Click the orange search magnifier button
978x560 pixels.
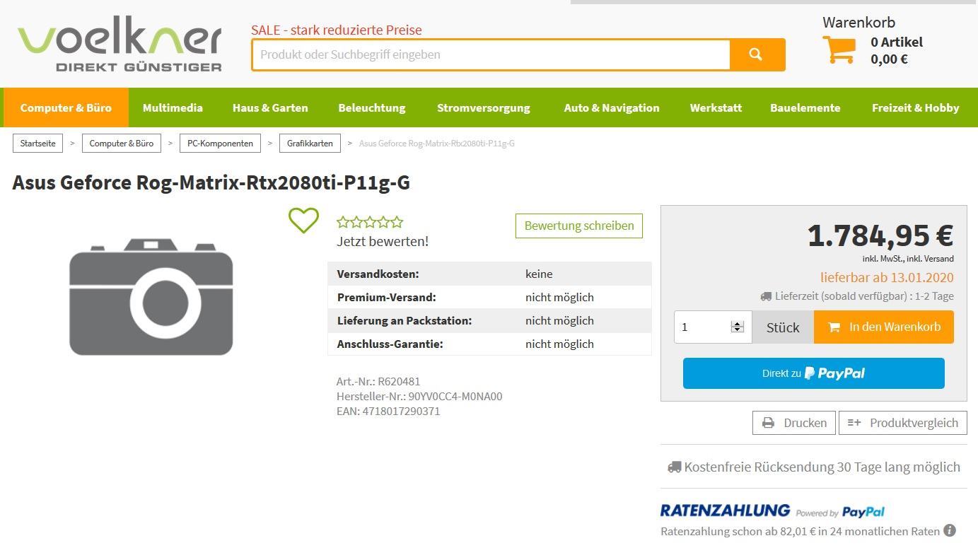[757, 54]
